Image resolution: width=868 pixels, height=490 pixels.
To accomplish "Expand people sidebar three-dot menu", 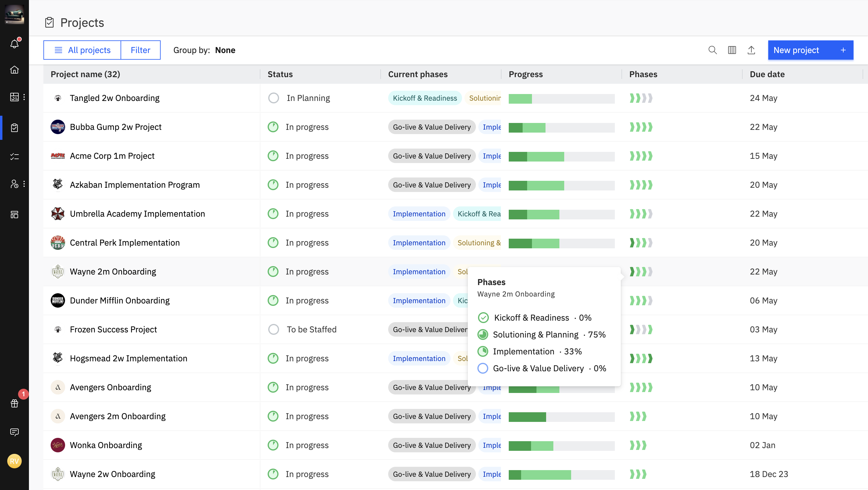I will coord(24,184).
